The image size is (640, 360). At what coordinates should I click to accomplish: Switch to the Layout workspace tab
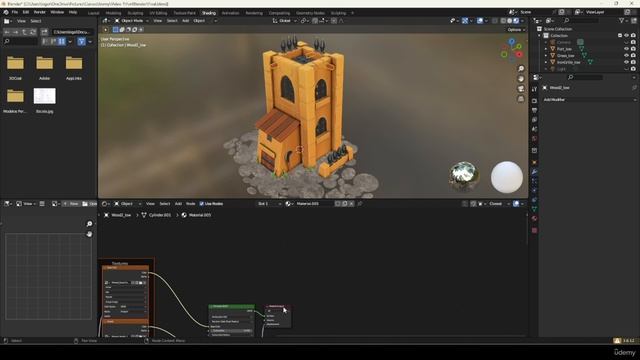93,13
